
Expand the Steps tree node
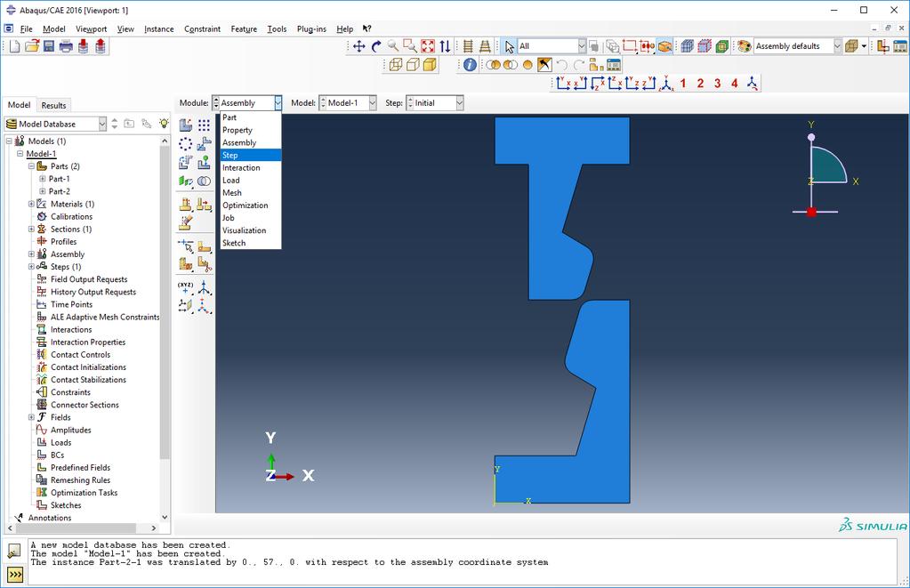click(31, 267)
